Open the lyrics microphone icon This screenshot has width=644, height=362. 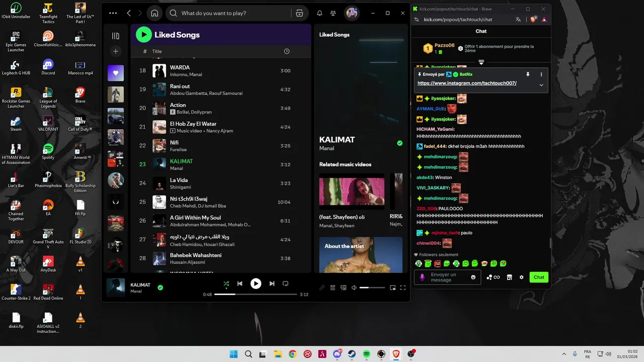322,288
